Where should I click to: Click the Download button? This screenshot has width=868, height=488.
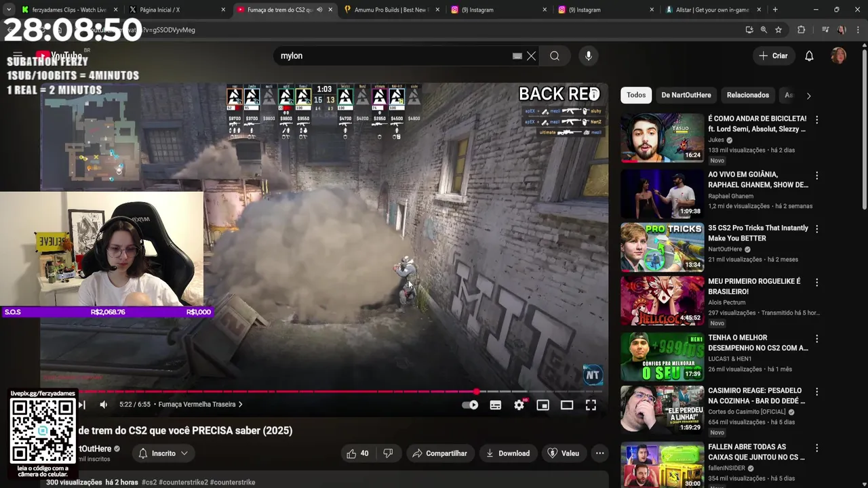pos(508,453)
